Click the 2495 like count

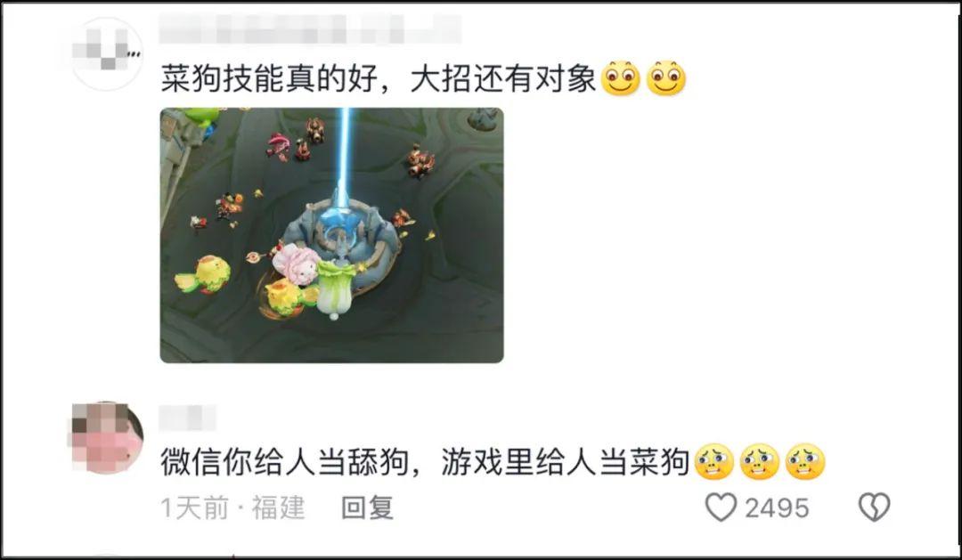(777, 508)
